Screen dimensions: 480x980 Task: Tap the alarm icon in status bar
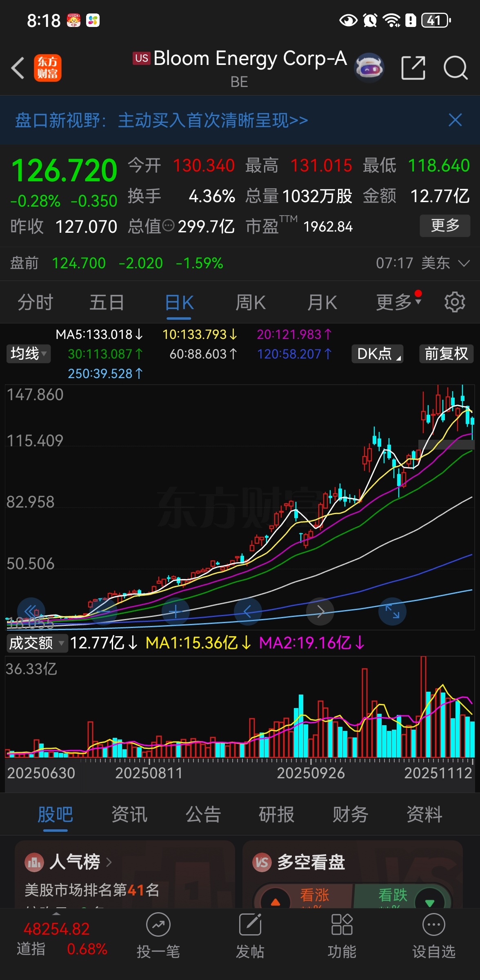pyautogui.click(x=370, y=20)
